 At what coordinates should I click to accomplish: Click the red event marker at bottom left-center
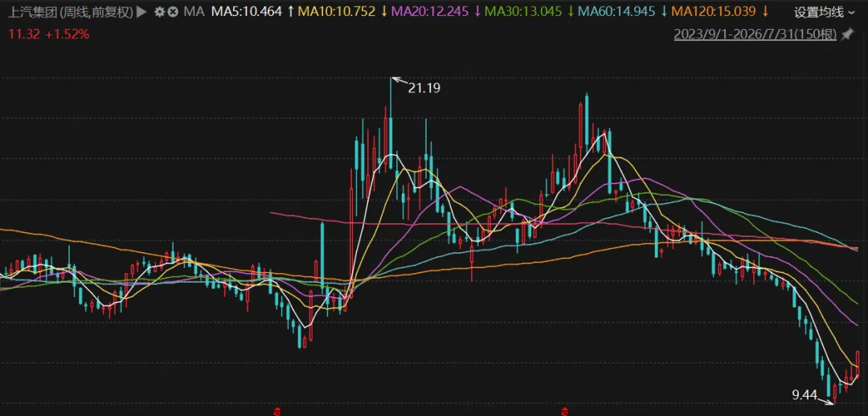[278, 411]
